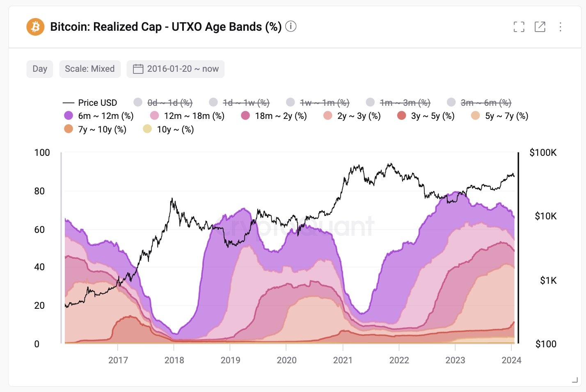
Task: Click the Bitcoin logo icon in the header
Action: point(35,27)
